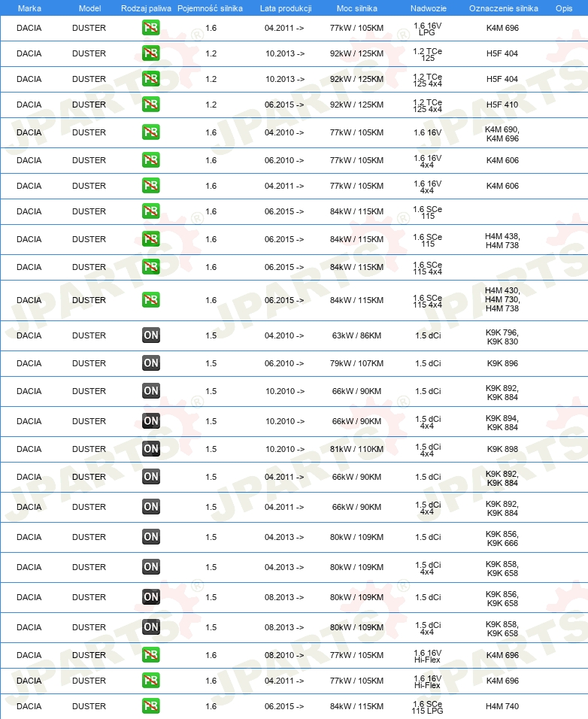Click 06.2010 -> date in the 79kW row
This screenshot has width=588, height=719.
pos(284,363)
